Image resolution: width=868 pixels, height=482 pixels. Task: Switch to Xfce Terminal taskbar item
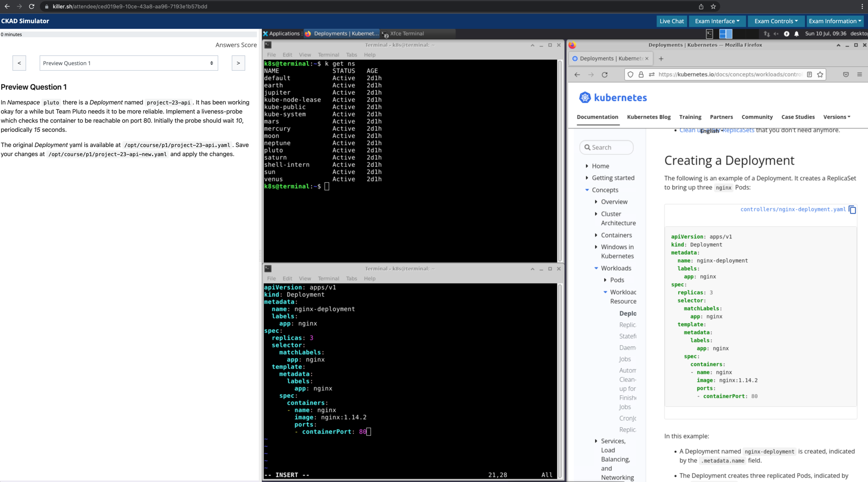407,34
